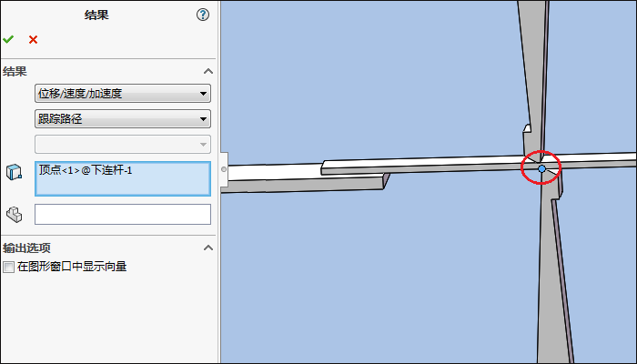Open the 位移/速度/加速度 category dropdown
637x364 pixels.
(123, 94)
